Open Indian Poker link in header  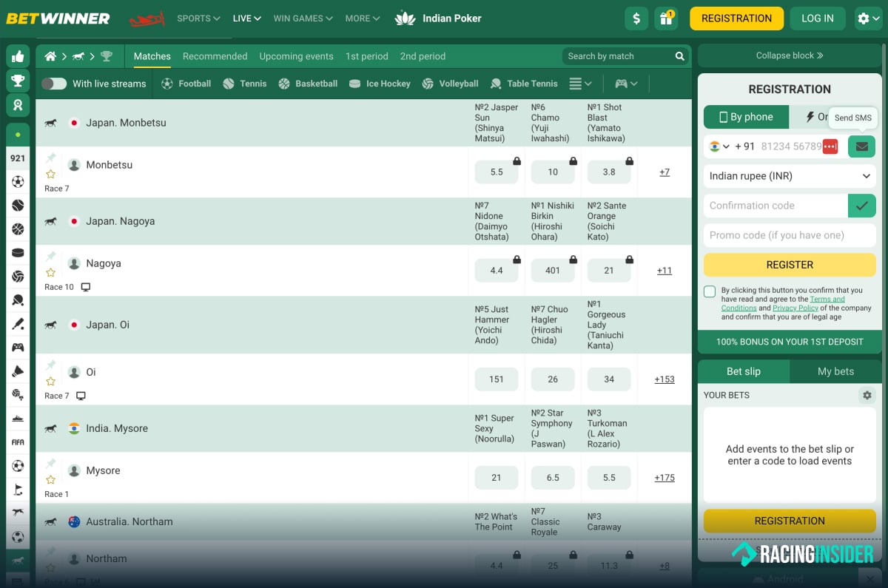(438, 18)
